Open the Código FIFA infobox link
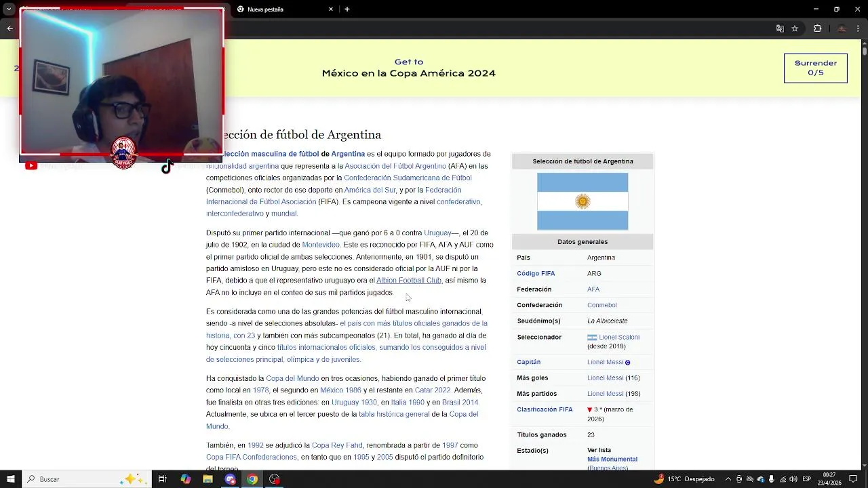 click(536, 274)
